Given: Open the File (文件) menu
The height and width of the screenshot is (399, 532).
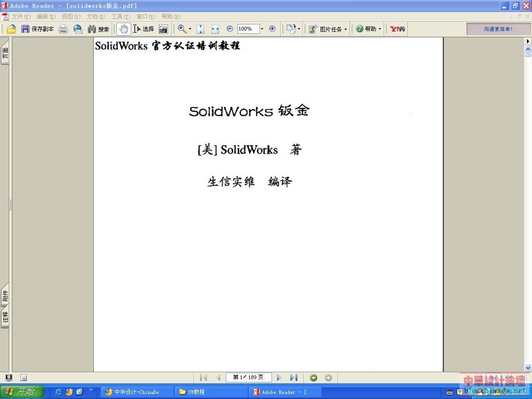Looking at the screenshot, I should click(x=21, y=17).
